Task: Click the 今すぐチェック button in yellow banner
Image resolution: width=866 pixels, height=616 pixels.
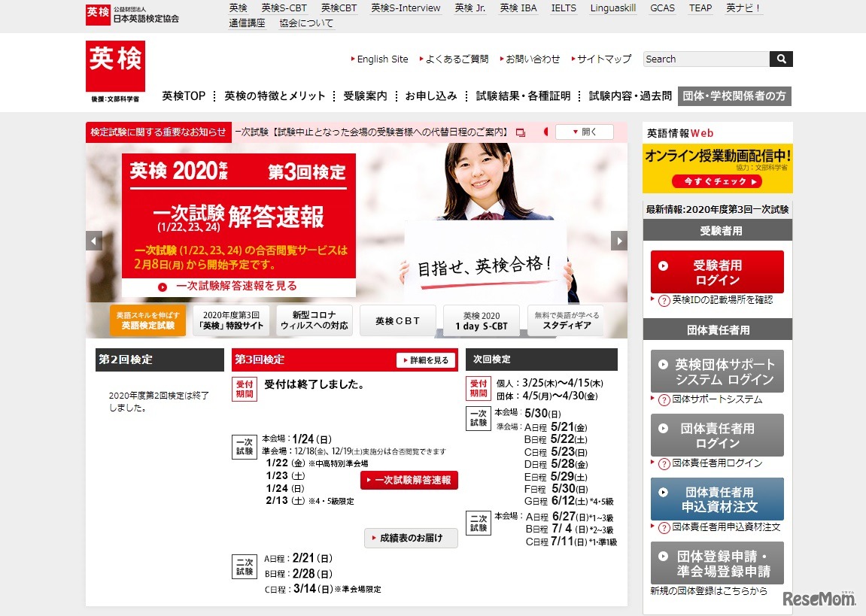Action: pyautogui.click(x=717, y=181)
